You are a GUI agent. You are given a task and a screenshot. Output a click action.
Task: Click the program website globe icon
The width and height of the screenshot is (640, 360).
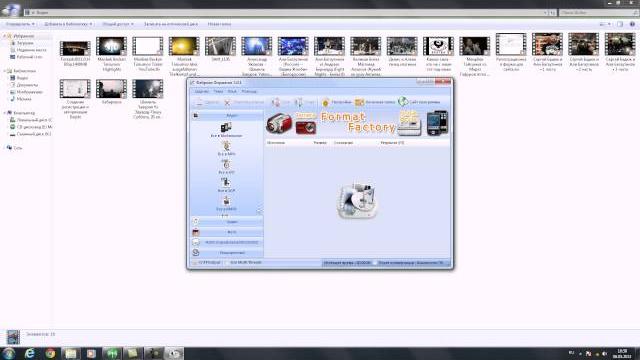[x=403, y=102]
